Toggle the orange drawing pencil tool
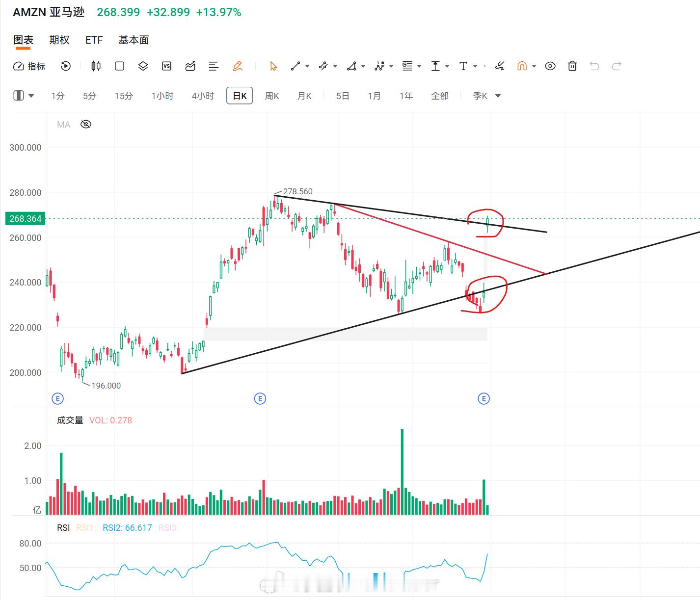Screen dimensions: 700x600 [238, 66]
